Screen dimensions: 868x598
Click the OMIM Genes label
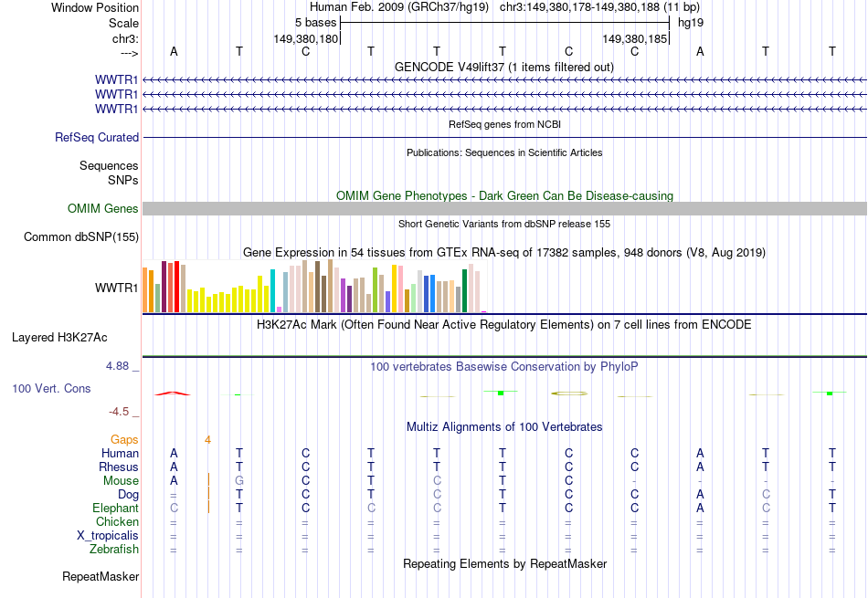(x=103, y=208)
